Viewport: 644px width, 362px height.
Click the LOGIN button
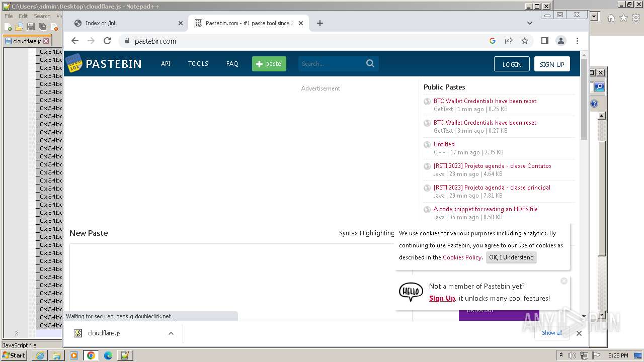tap(512, 64)
